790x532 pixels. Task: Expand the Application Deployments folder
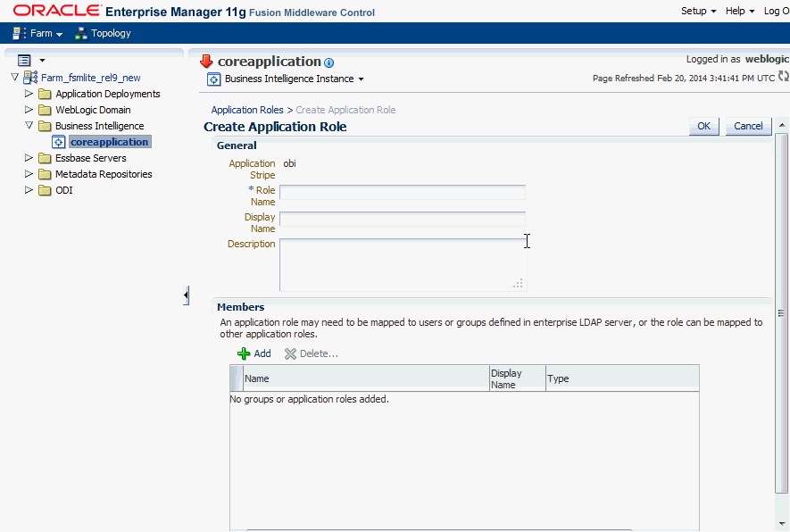pyautogui.click(x=29, y=93)
